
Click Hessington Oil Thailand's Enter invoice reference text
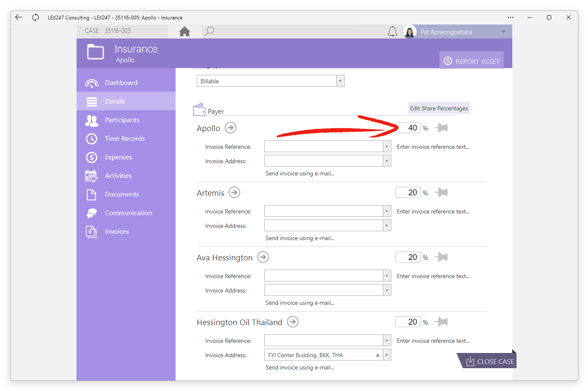433,341
